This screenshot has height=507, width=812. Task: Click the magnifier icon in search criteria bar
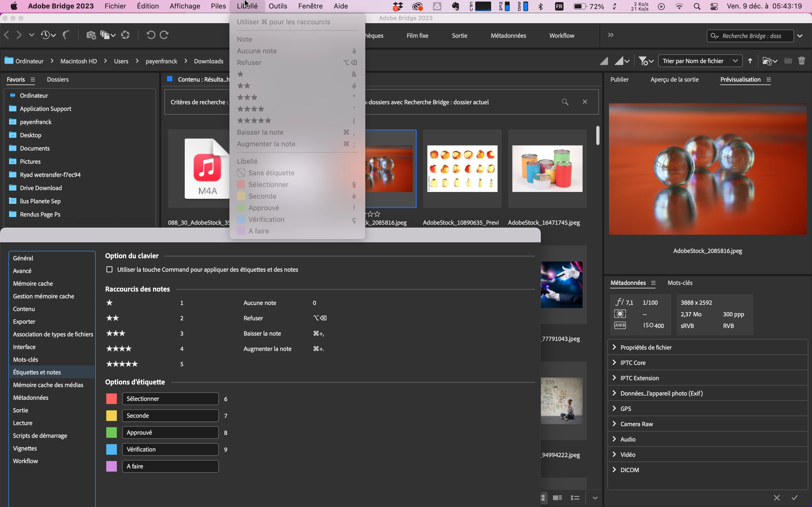(565, 102)
